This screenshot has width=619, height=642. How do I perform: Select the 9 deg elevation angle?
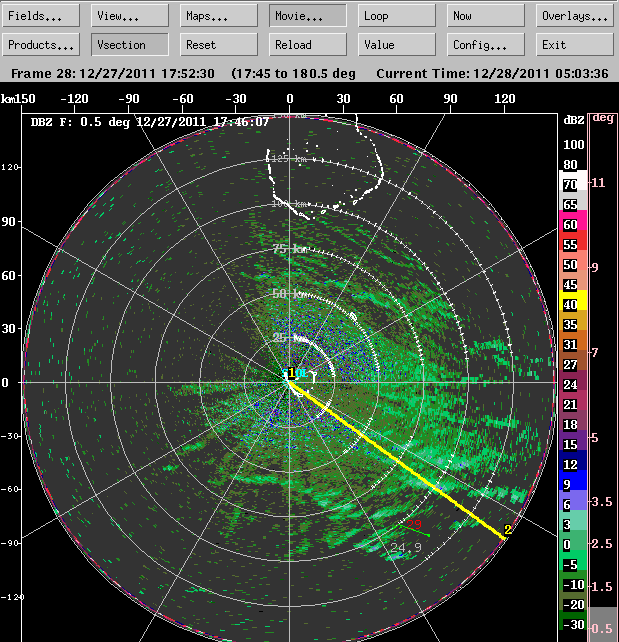click(595, 267)
